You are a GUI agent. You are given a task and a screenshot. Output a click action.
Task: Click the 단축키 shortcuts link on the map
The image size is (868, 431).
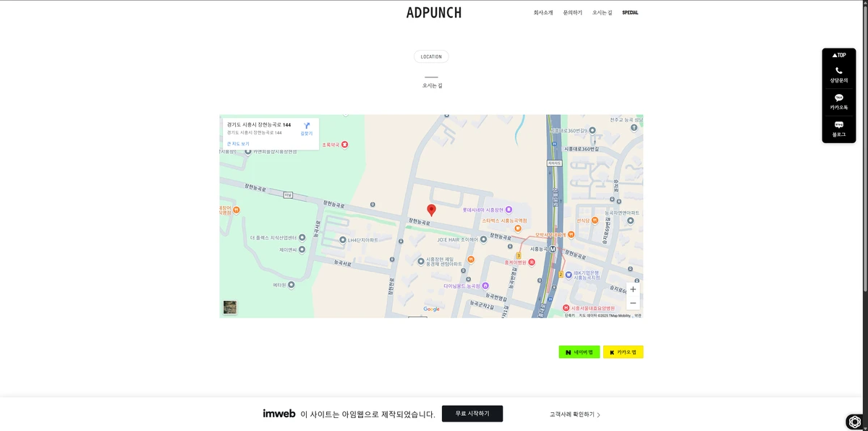coord(569,315)
